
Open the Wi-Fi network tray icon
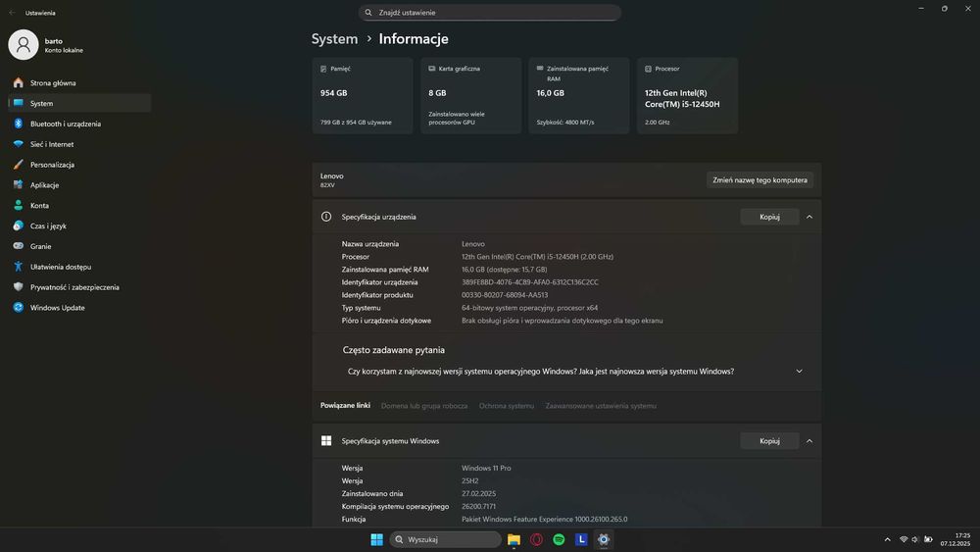point(904,539)
